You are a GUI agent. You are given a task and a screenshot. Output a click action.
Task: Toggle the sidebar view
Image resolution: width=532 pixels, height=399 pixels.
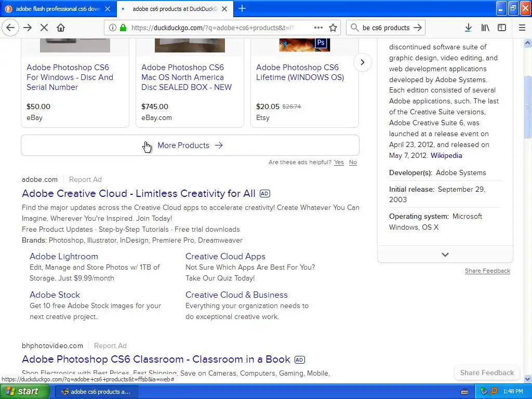(502, 28)
